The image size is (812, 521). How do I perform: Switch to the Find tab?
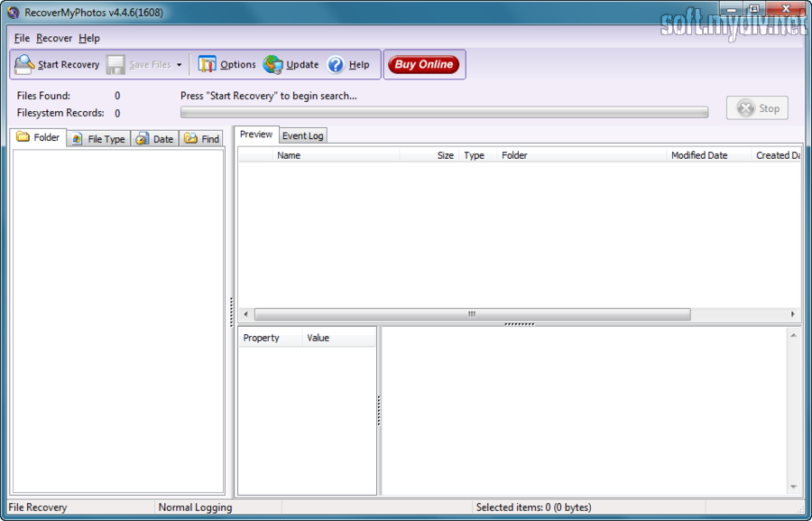[x=201, y=139]
